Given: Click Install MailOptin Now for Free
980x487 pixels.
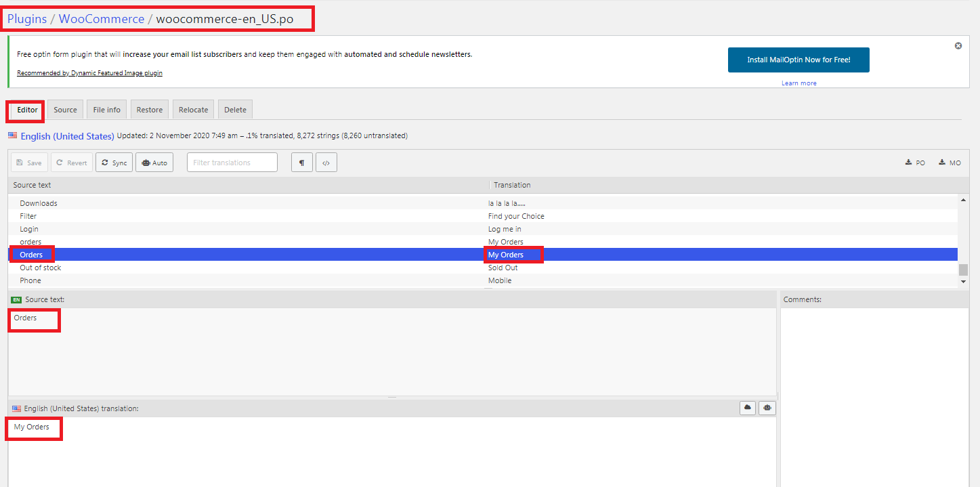Looking at the screenshot, I should pos(798,60).
